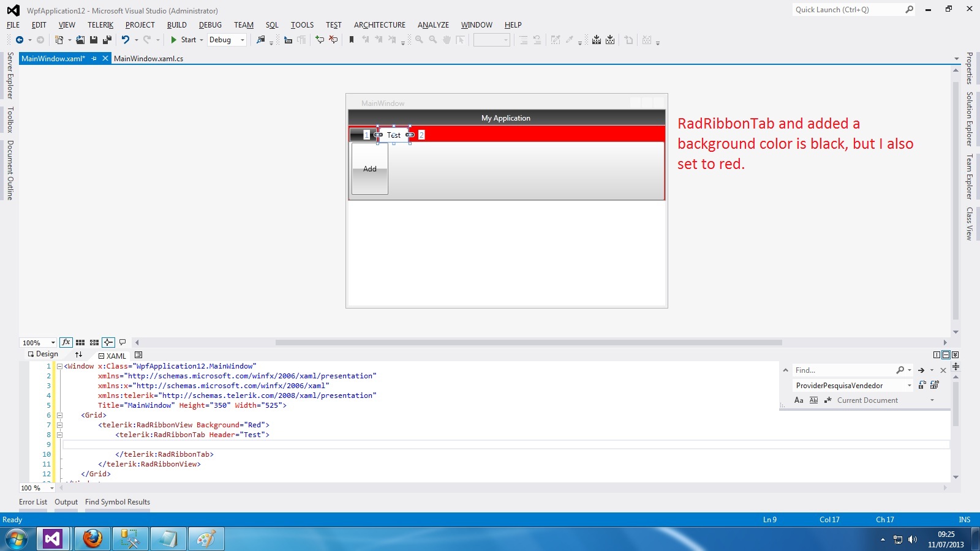Open the Error List panel tab
Image resolution: width=980 pixels, height=551 pixels.
33,502
